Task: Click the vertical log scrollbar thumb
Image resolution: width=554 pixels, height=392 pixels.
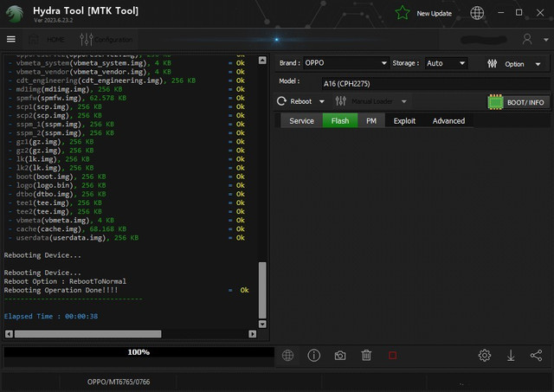Action: click(262, 290)
